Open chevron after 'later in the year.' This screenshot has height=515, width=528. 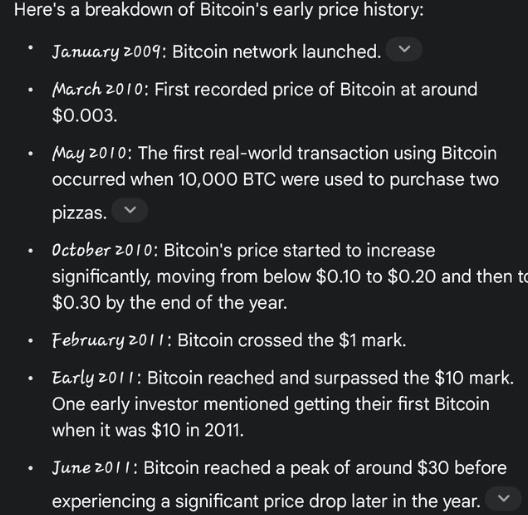(503, 498)
